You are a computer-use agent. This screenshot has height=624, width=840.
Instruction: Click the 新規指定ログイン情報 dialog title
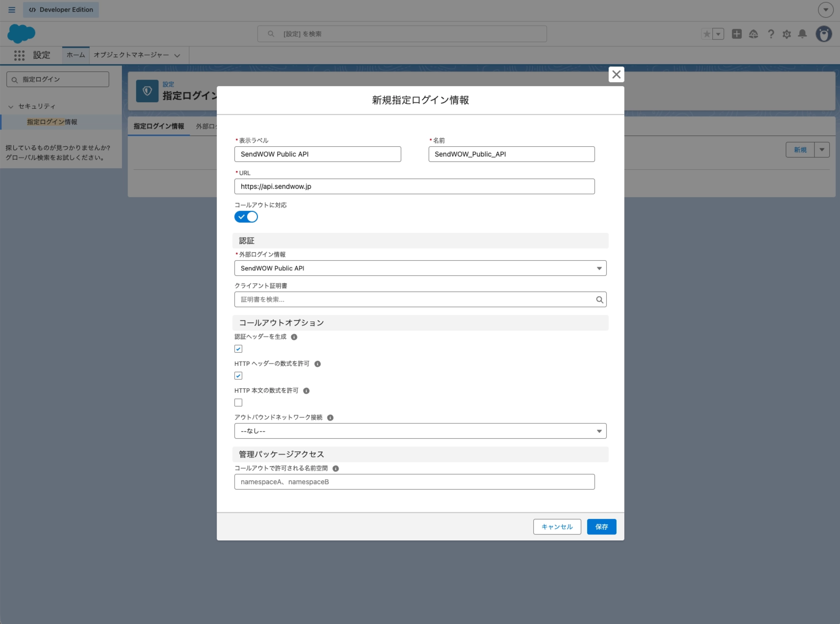point(420,100)
